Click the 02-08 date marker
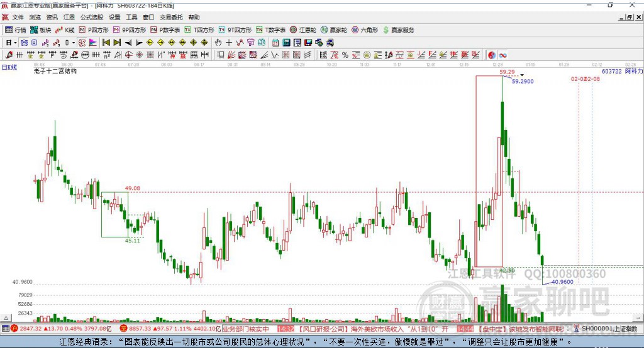This screenshot has height=348, width=644. (594, 79)
